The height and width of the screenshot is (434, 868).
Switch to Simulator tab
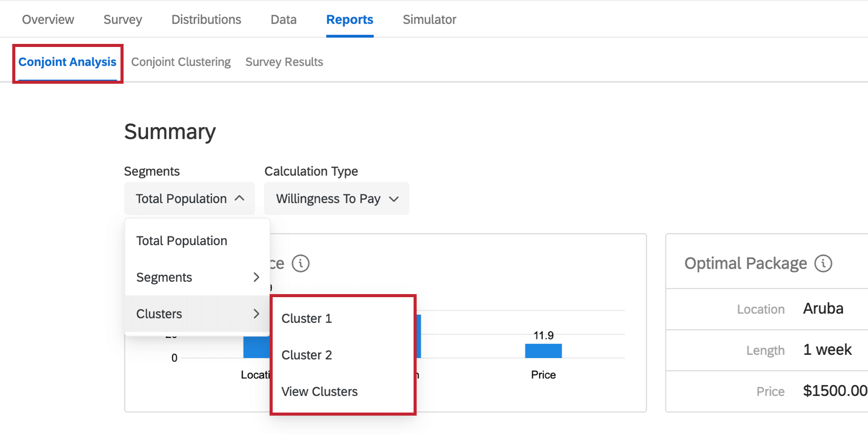click(429, 19)
